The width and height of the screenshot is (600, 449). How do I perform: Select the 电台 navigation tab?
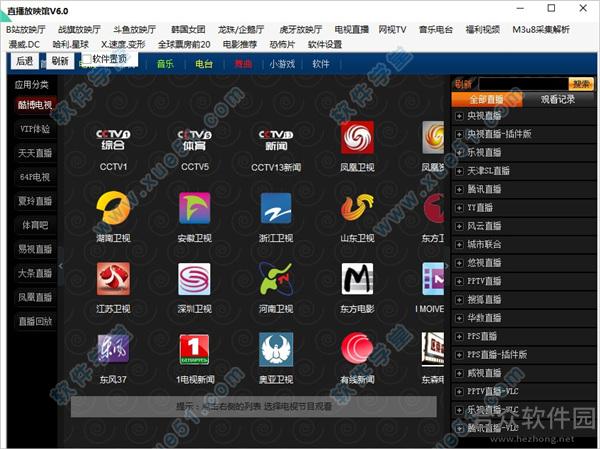[204, 64]
